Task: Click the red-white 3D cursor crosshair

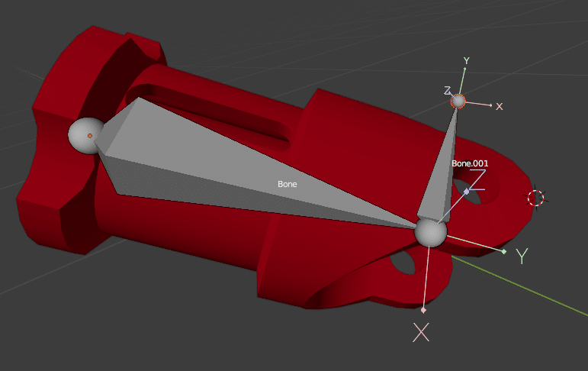Action: point(535,198)
